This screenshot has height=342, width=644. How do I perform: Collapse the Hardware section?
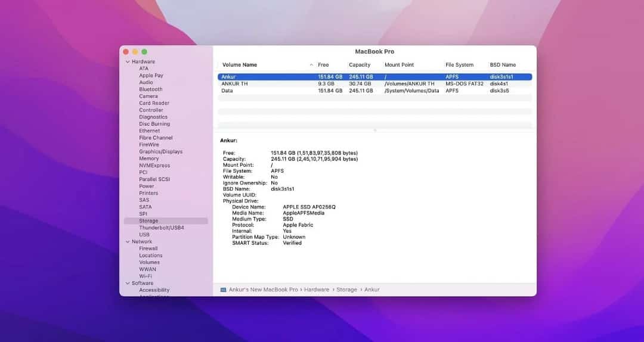click(x=127, y=62)
